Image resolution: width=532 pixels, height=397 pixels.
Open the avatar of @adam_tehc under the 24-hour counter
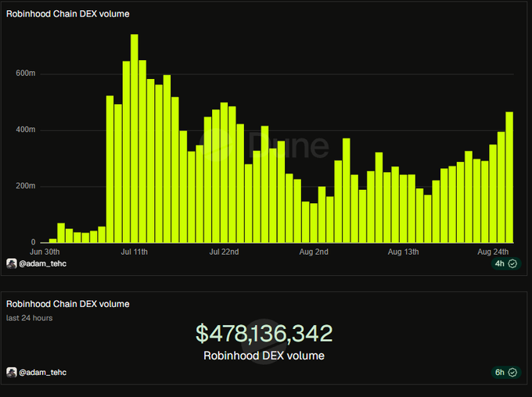pos(11,372)
